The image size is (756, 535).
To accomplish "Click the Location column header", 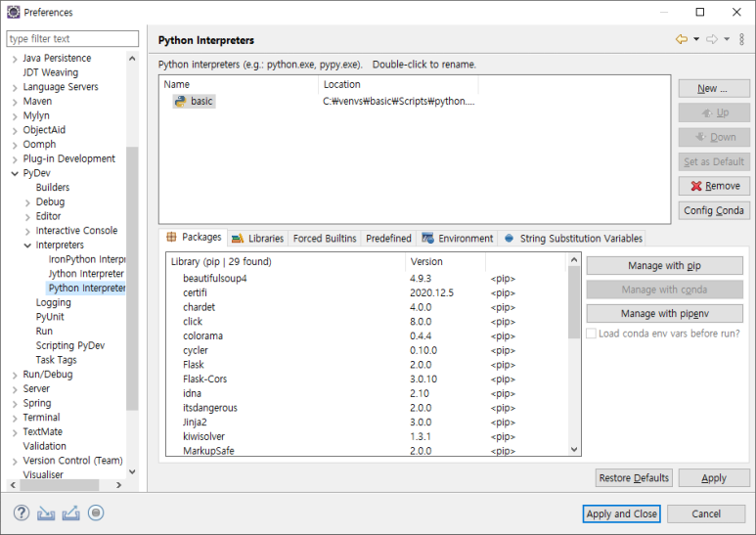I will [398, 84].
